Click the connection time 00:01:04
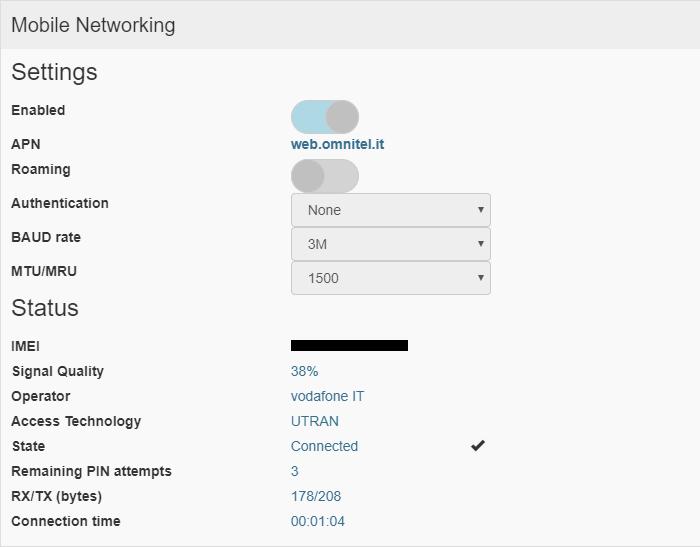 click(x=317, y=521)
